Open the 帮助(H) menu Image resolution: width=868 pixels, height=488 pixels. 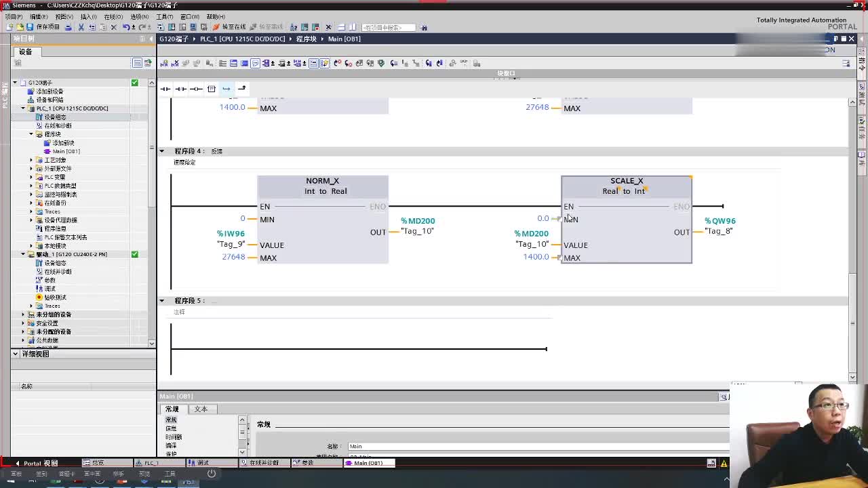[x=216, y=16]
